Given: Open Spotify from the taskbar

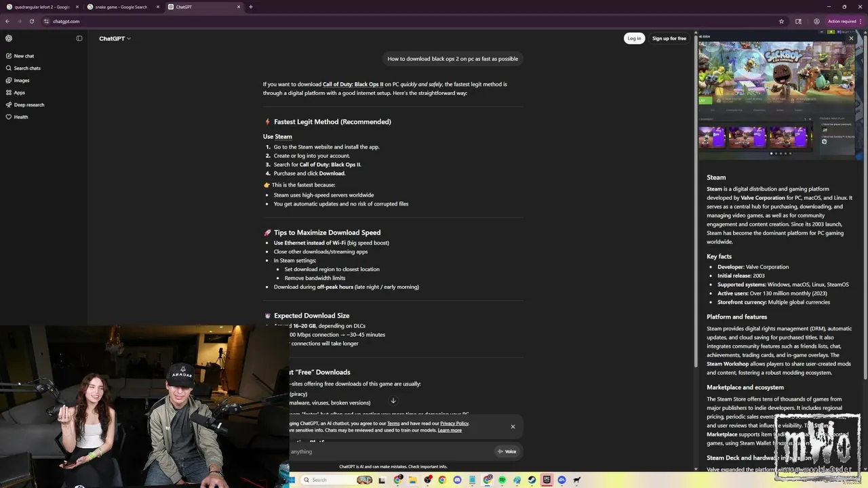Looking at the screenshot, I should pos(502,480).
